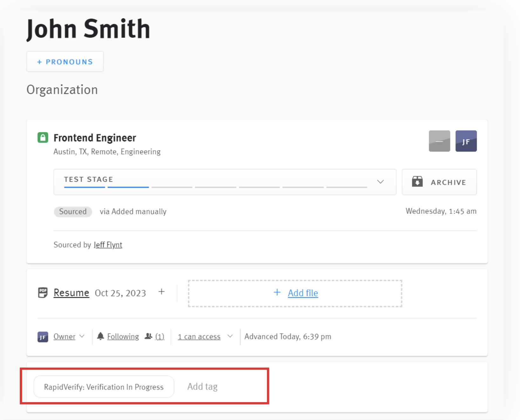
Task: Click the gray dash avatar tile
Action: (x=439, y=141)
